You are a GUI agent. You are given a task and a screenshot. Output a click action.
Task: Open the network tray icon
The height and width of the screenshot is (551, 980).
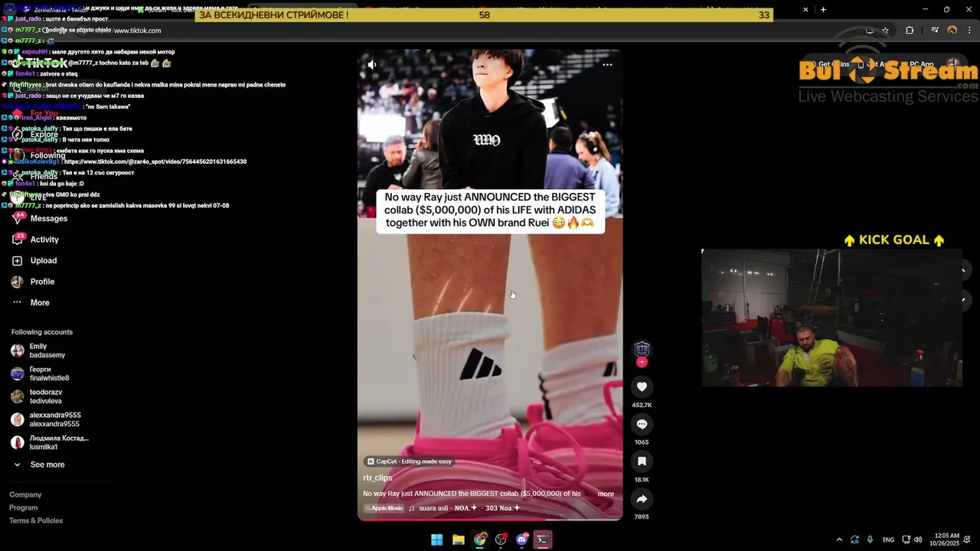[x=906, y=540]
